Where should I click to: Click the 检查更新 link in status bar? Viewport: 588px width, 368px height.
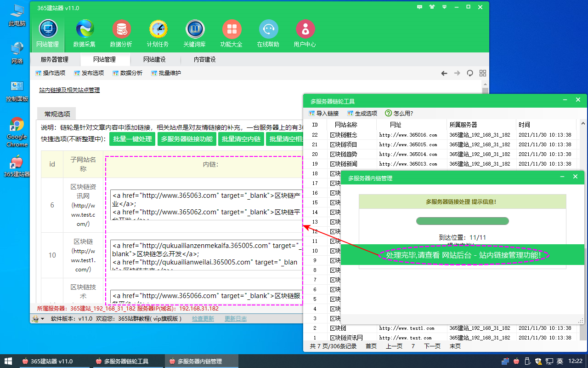pyautogui.click(x=203, y=318)
